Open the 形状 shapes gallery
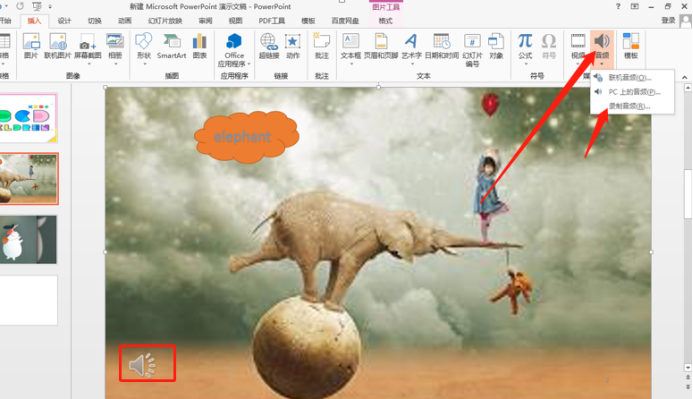693x399 pixels. (x=144, y=46)
